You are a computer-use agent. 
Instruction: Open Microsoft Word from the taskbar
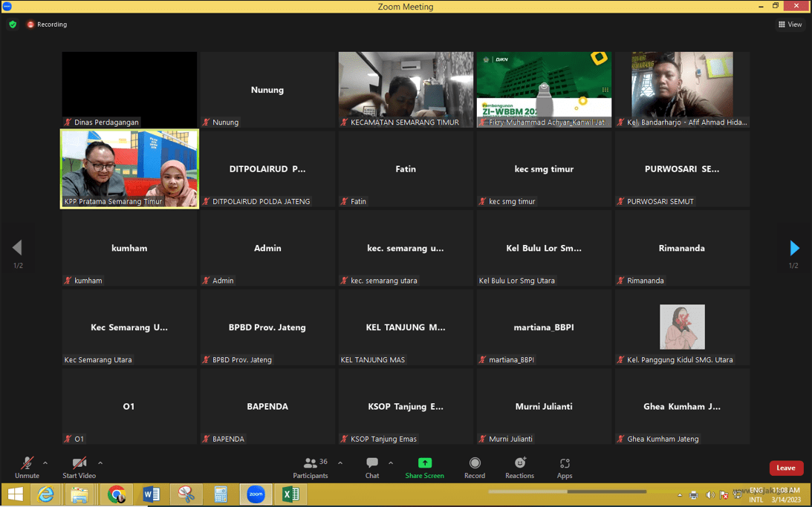click(x=152, y=494)
